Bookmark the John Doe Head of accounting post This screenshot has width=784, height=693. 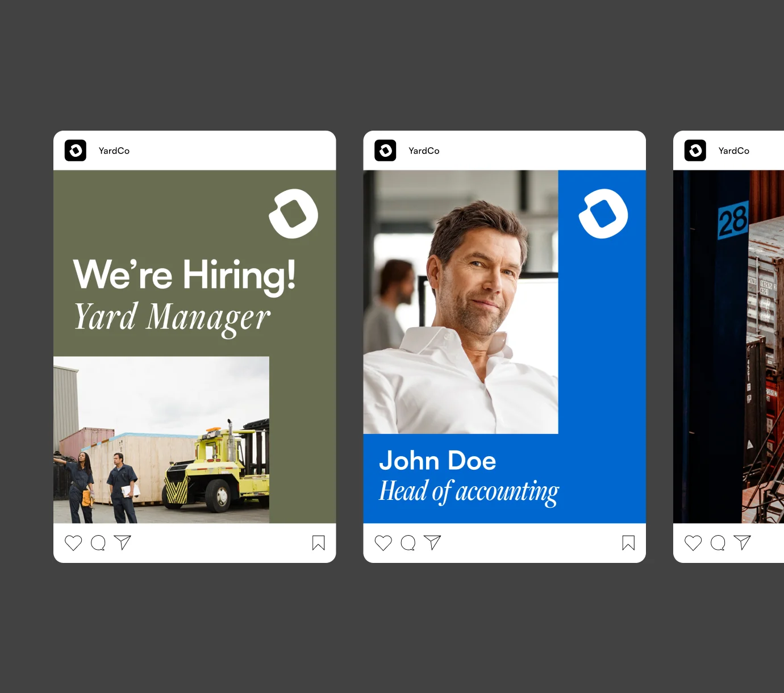628,543
